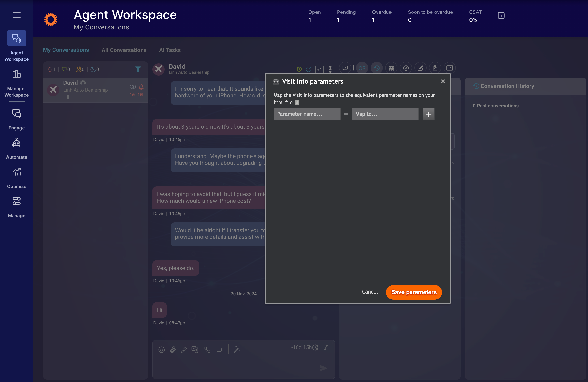The height and width of the screenshot is (382, 588).
Task: Start a video call with the camera icon
Action: coord(220,350)
